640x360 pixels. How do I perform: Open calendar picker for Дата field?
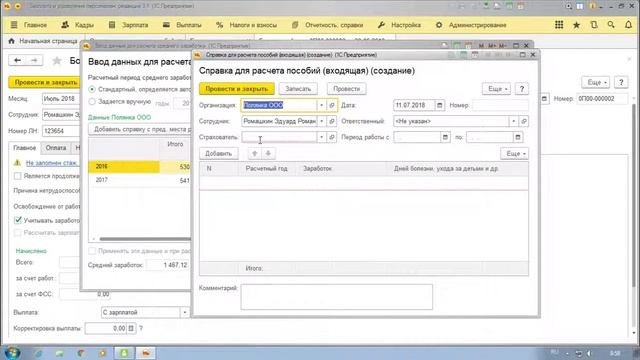[x=440, y=105]
